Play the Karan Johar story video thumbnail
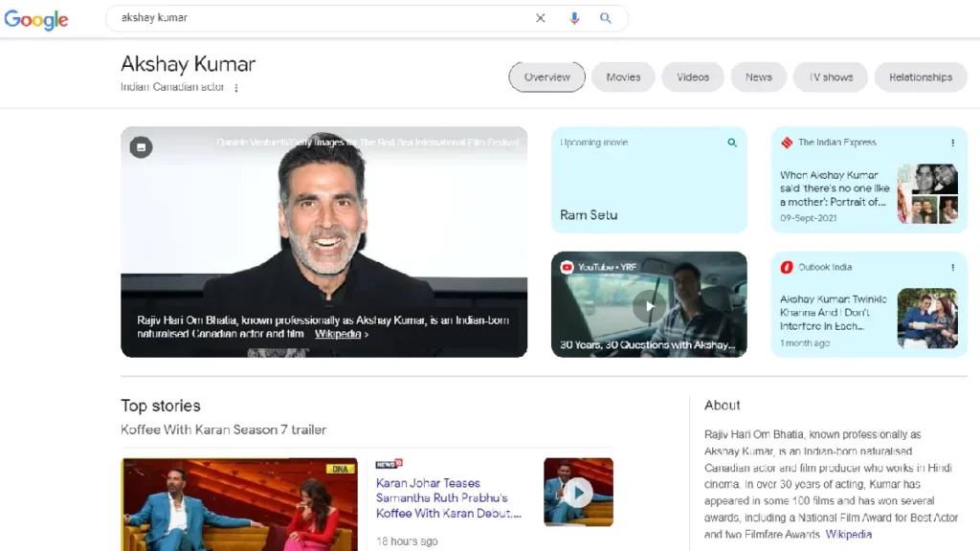The image size is (980, 551). (578, 493)
